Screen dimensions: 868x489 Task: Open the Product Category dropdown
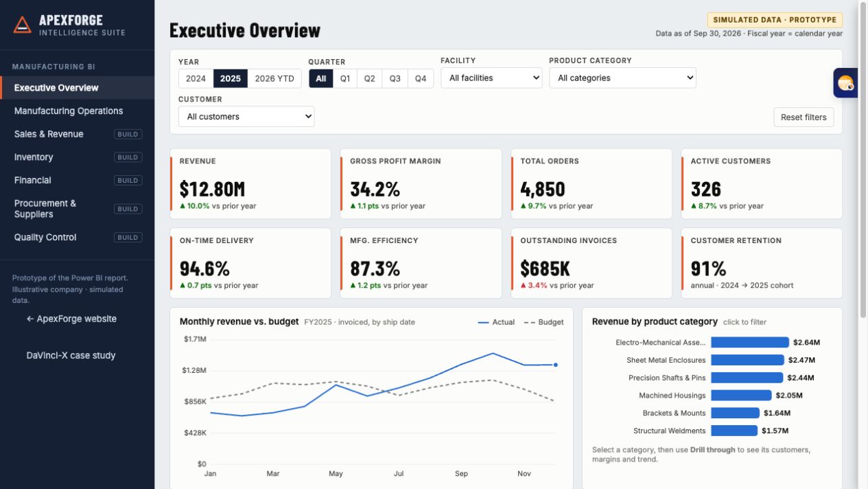tap(622, 78)
